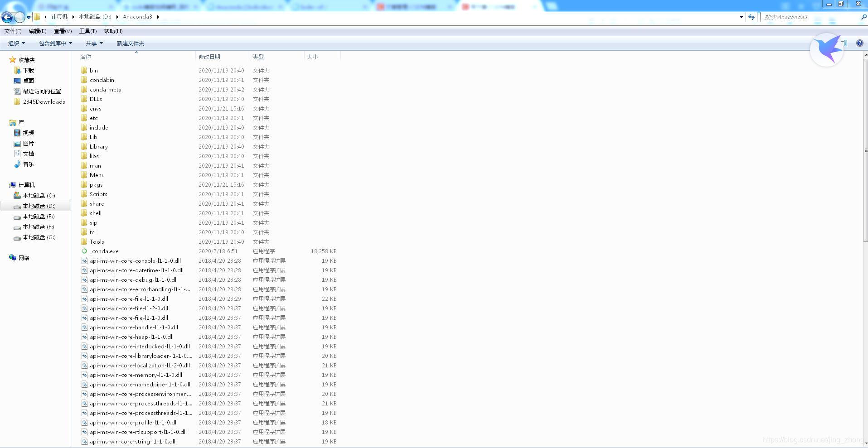The image size is (868, 448).
Task: Open the recent locations dropdown arrow
Action: (29, 18)
